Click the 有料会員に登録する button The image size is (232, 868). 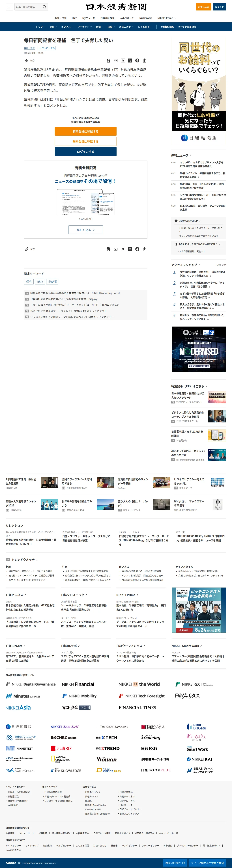86,131
